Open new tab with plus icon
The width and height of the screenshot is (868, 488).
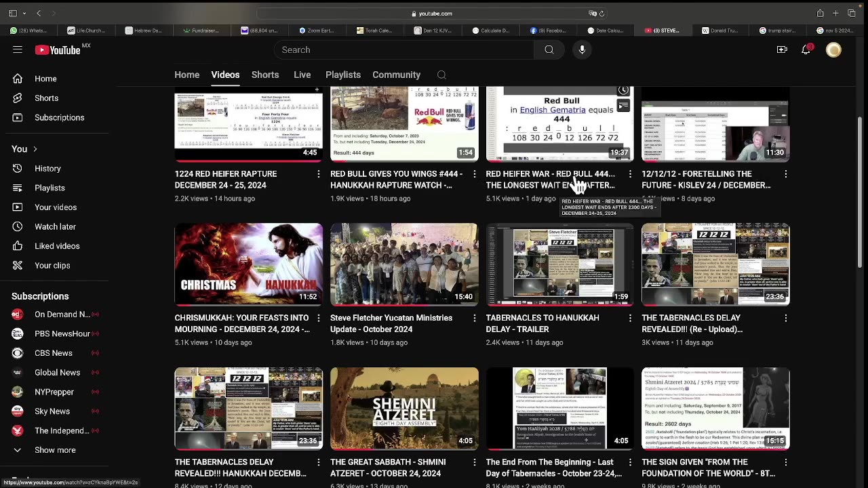point(836,13)
